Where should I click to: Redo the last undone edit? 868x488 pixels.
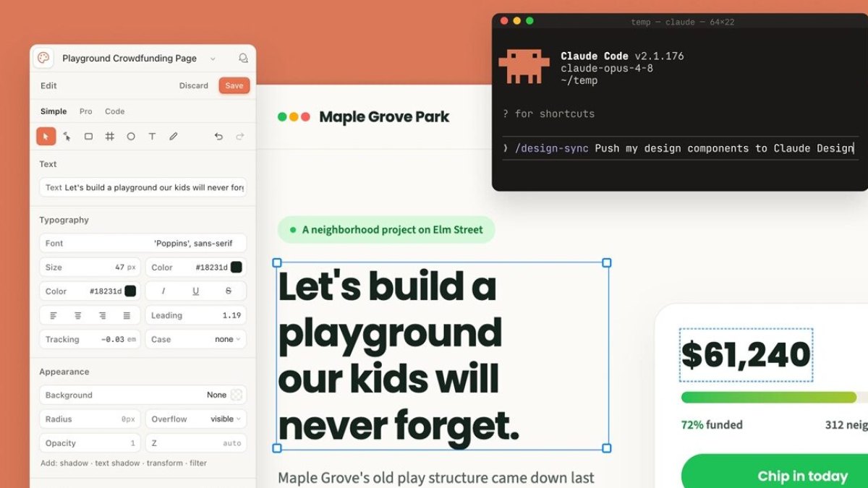point(240,136)
